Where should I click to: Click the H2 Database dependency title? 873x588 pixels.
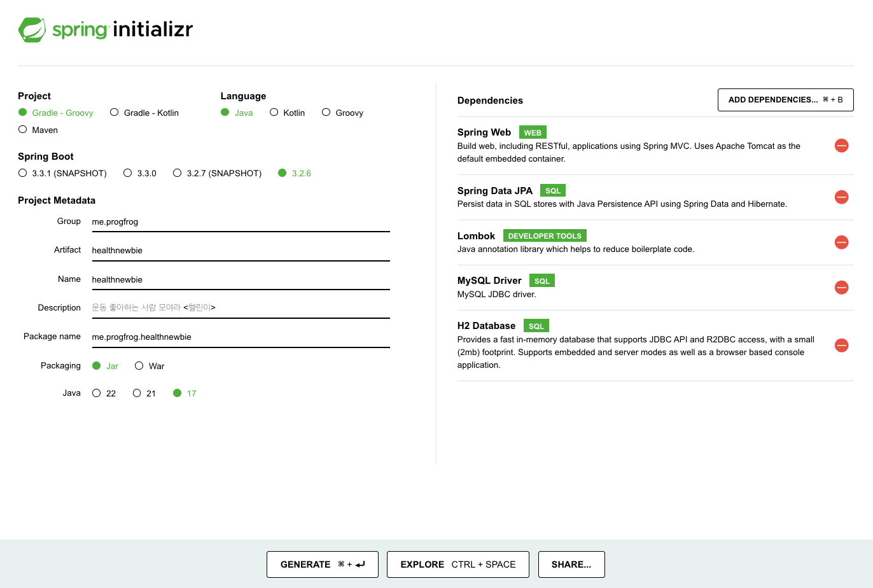click(x=487, y=326)
